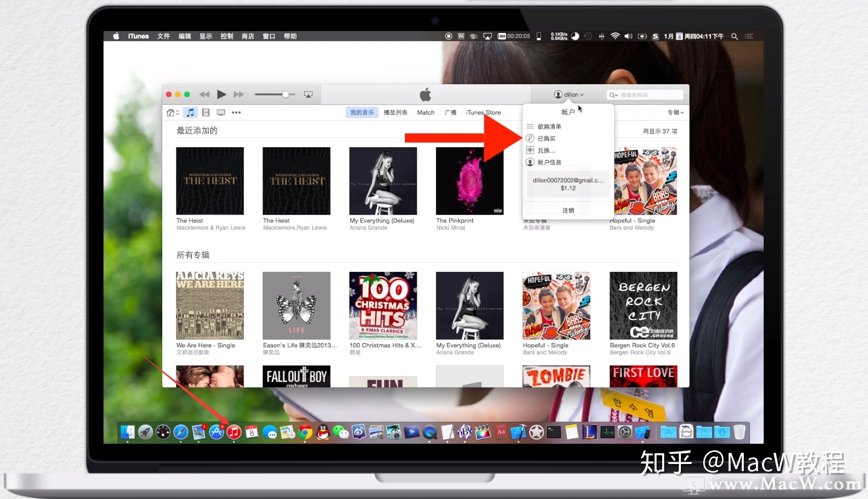Click the dillon00072002@gmail account balance box
Viewport: 868px width, 499px height.
568,184
